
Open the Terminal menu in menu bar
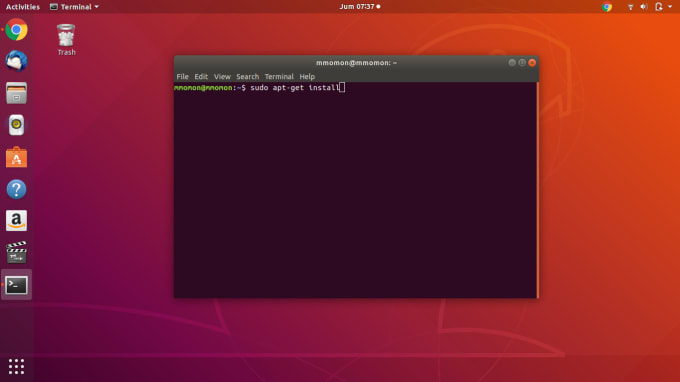279,76
